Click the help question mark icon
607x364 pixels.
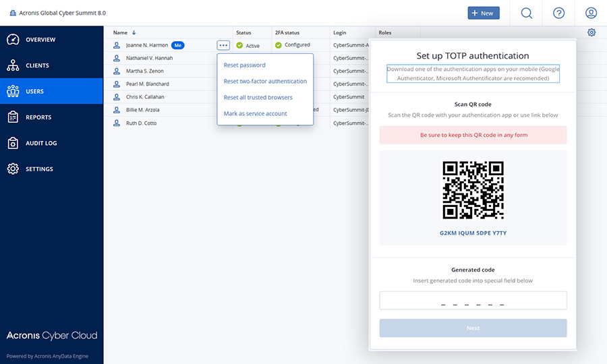click(x=558, y=13)
